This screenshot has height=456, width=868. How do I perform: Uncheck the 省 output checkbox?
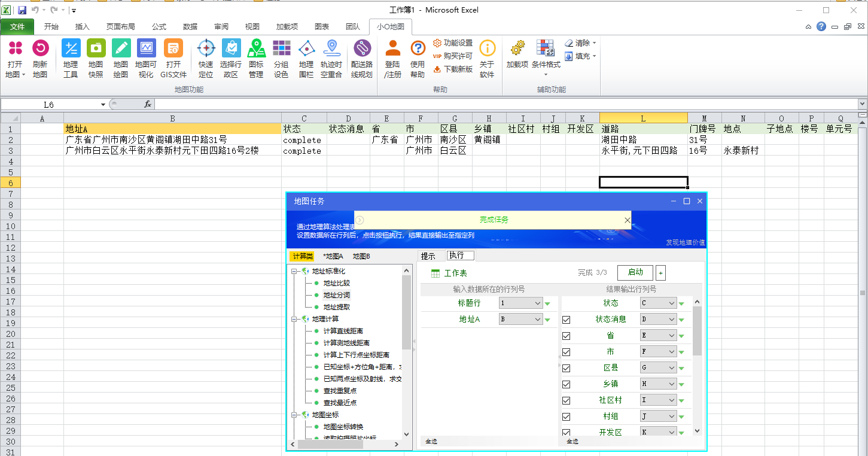click(x=567, y=336)
